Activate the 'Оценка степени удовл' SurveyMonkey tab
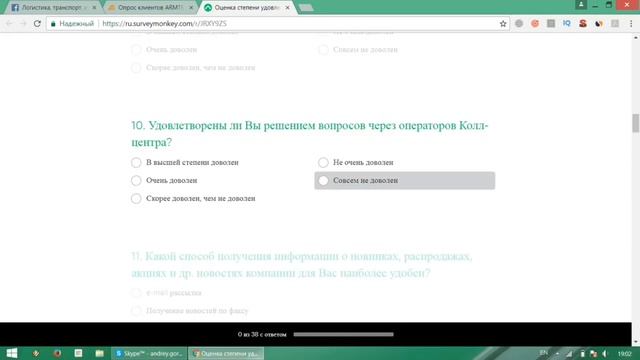This screenshot has width=640, height=360. point(247,7)
